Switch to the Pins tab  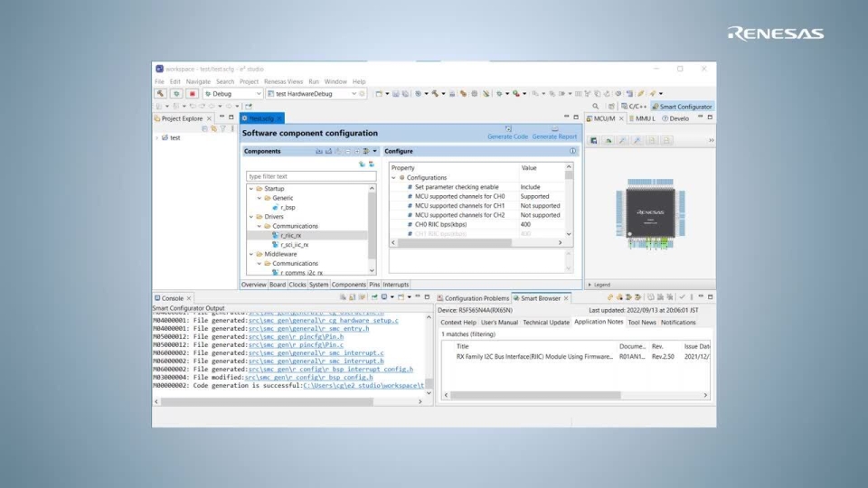coord(374,285)
